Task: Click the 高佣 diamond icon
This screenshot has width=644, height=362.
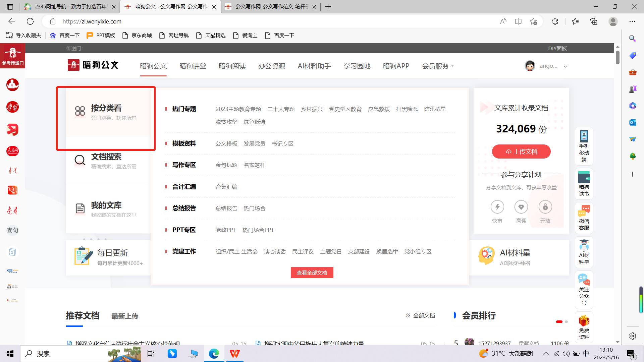Action: [521, 207]
